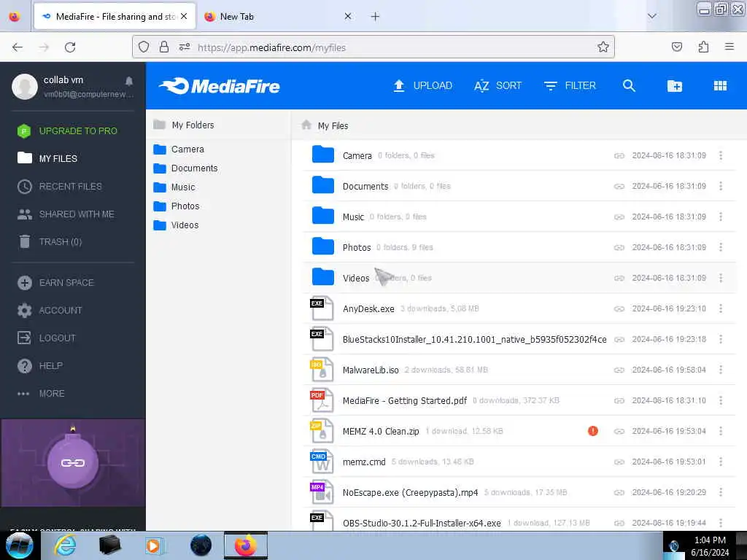The image size is (747, 560).
Task: Click the NoEscape.exe mp4 file icon
Action: [x=322, y=492]
